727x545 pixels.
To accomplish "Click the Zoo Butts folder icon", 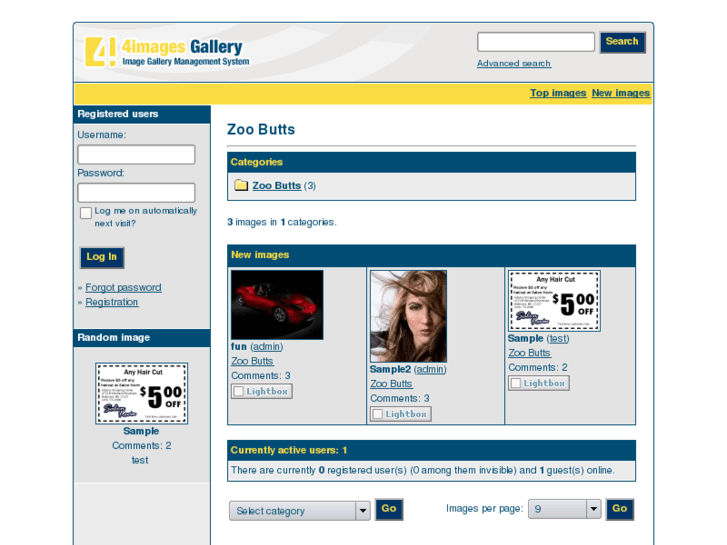I will click(241, 185).
